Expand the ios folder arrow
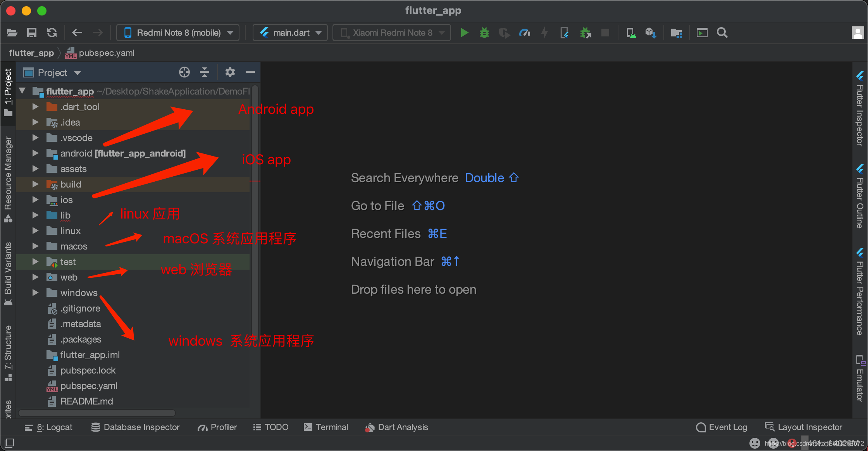Screen dimensions: 868x451 [35, 200]
